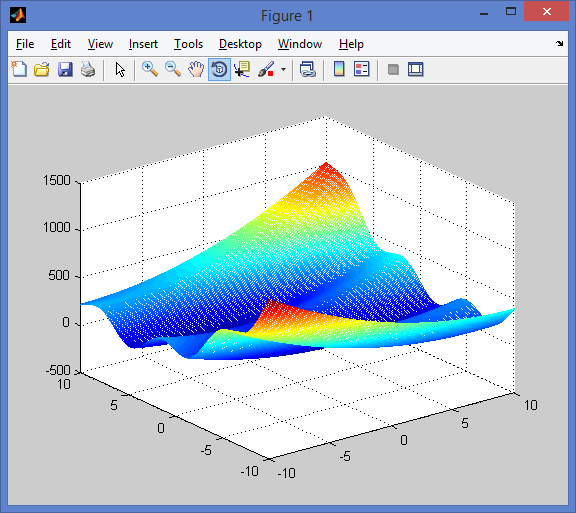Insert a colorbar using the toolbar icon
Image resolution: width=576 pixels, height=513 pixels.
pos(339,69)
